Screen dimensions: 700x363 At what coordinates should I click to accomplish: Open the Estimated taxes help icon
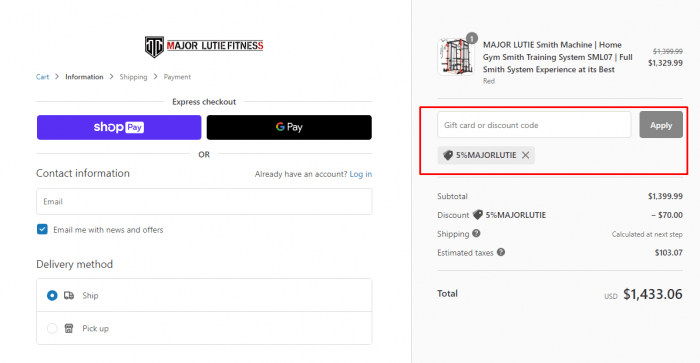[501, 252]
